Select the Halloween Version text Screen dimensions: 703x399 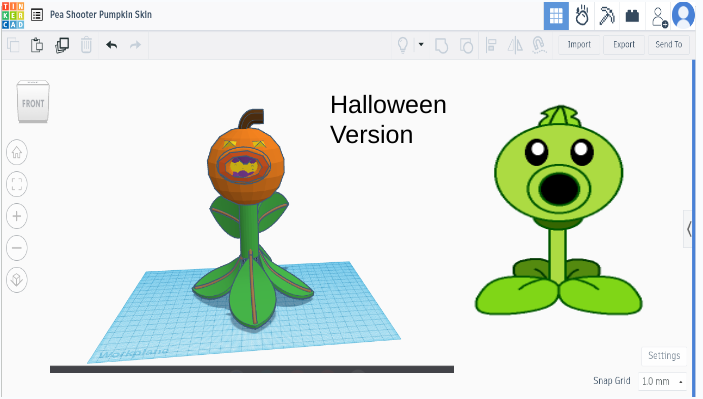point(388,120)
